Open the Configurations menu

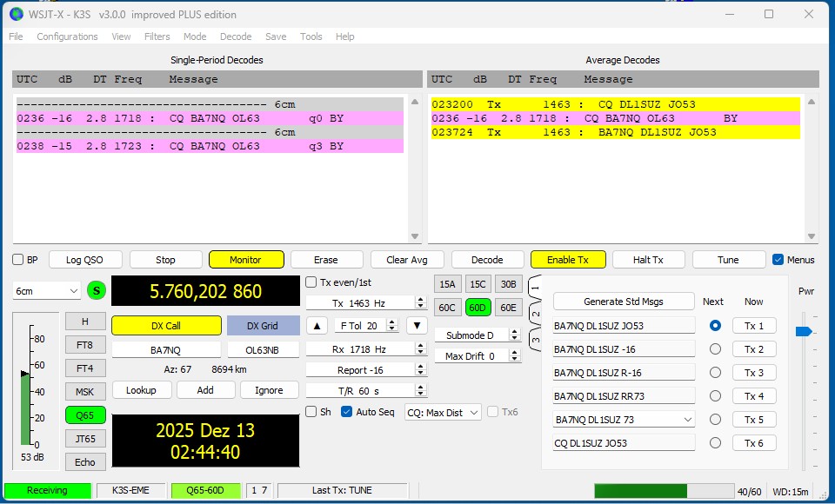point(67,36)
